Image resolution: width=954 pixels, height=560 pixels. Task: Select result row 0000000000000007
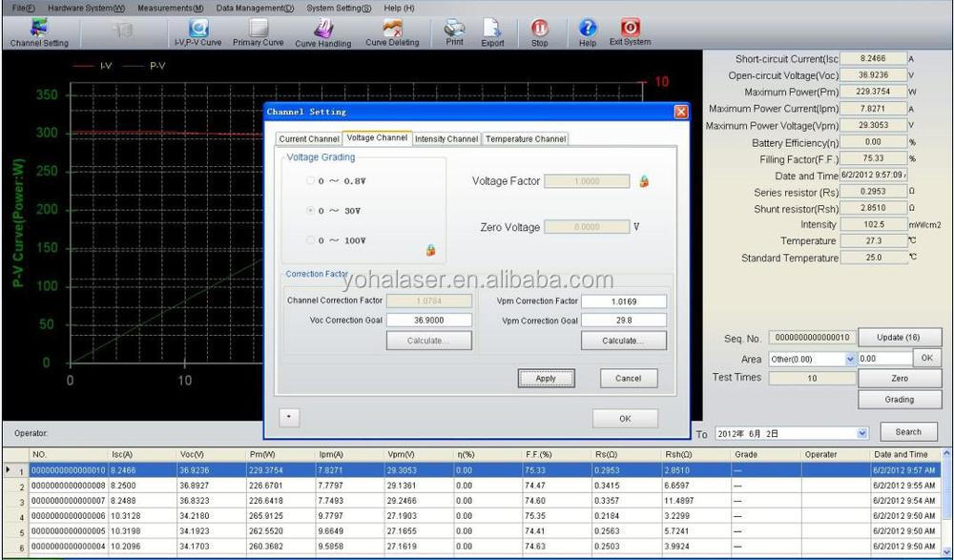tap(471, 500)
